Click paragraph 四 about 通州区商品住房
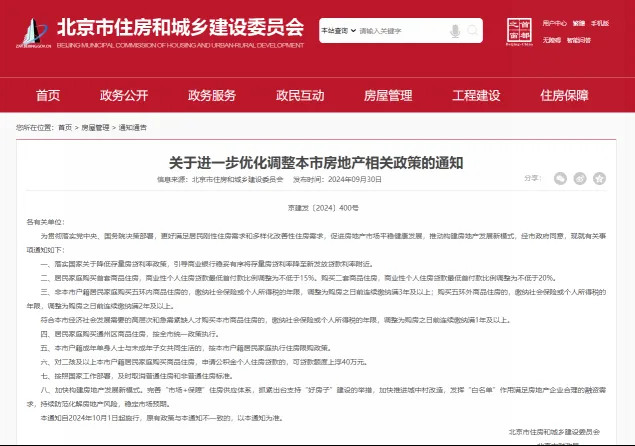The image size is (635, 446). (130, 334)
